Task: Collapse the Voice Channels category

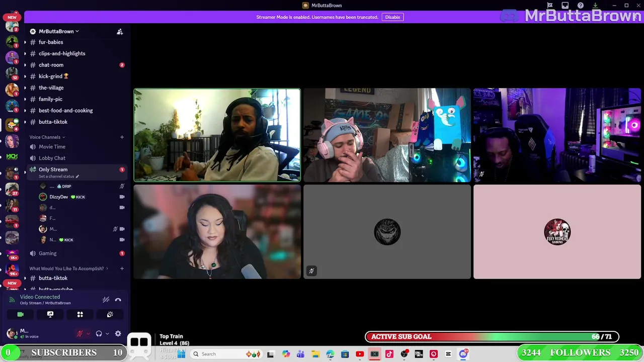Action: coord(47,137)
